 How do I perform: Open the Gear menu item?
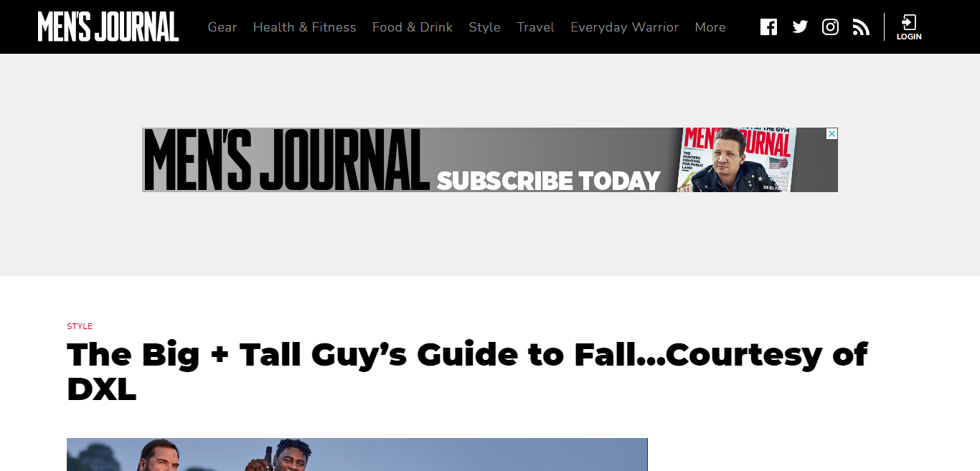point(222,27)
